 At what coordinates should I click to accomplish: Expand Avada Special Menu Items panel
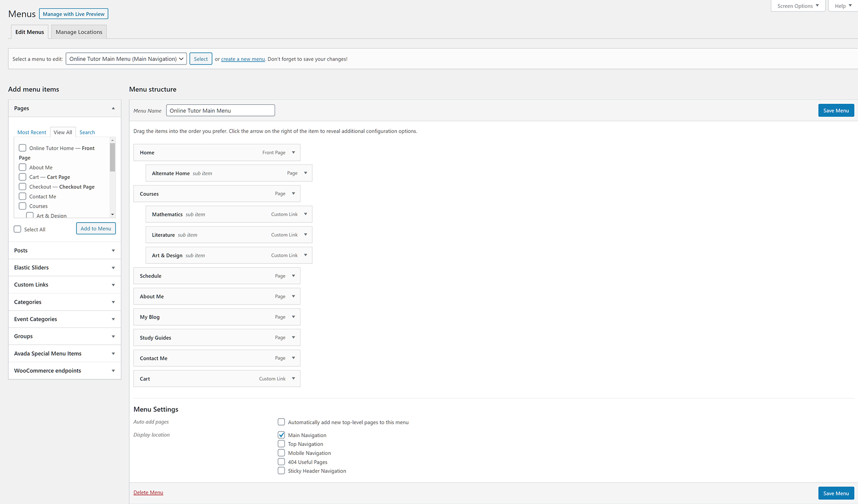(x=64, y=353)
